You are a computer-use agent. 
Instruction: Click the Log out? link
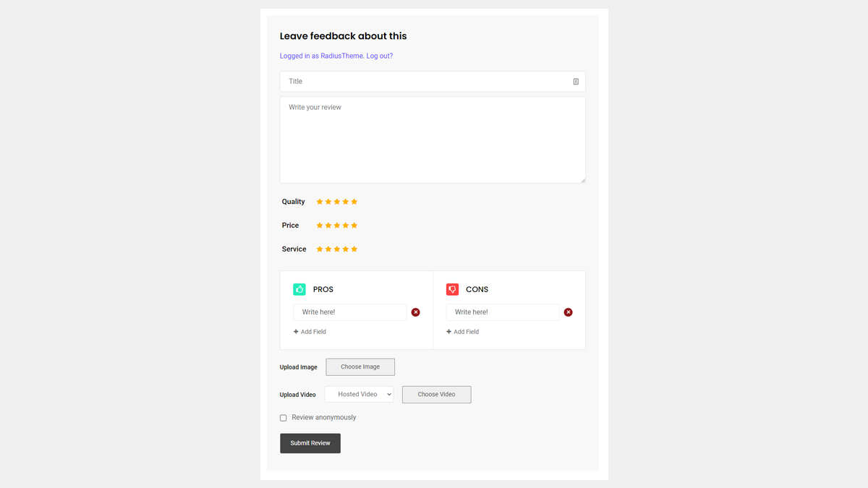coord(380,56)
